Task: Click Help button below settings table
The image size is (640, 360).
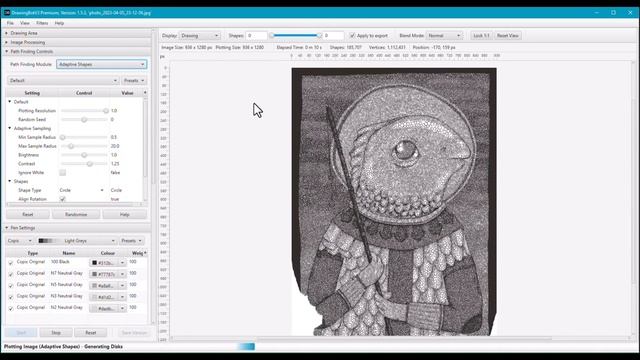Action: click(x=124, y=214)
